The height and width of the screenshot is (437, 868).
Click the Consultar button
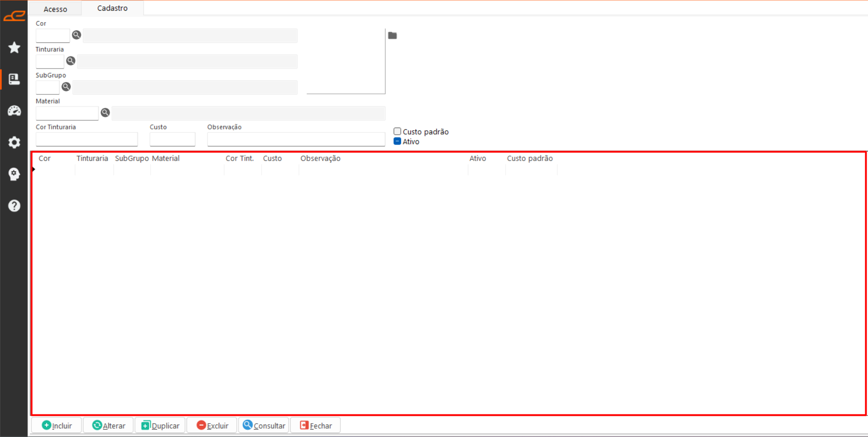click(x=264, y=425)
